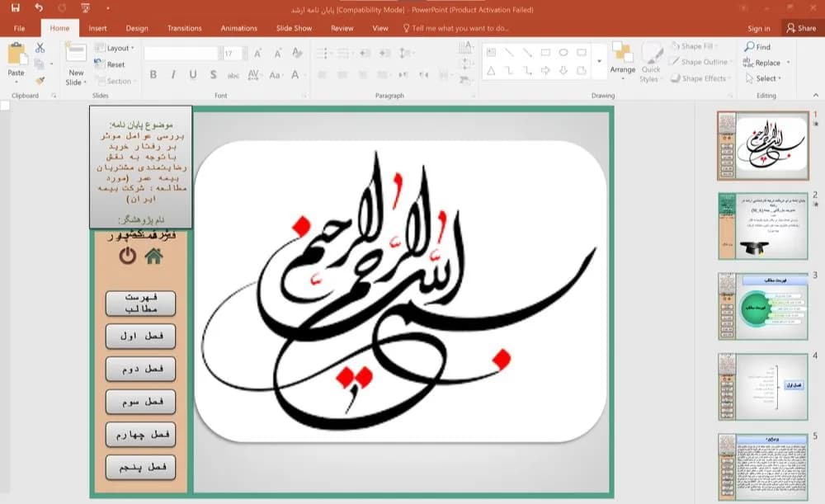Screen dimensions: 825x504
Task: Open Shape Effects menu
Action: 700,78
